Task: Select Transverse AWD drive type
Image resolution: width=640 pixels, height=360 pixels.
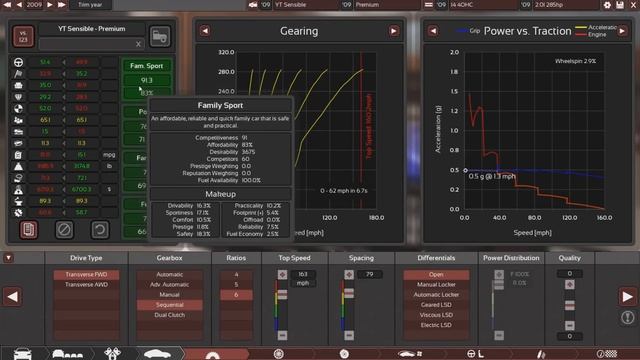Action: 87,284
